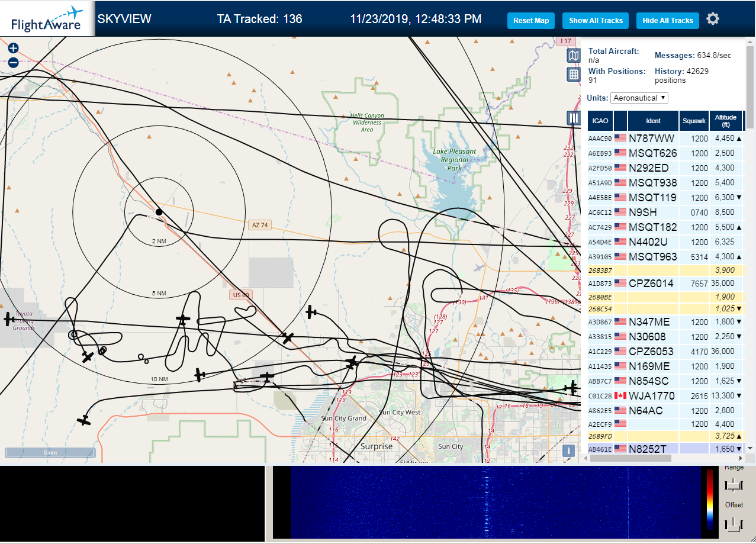The image size is (756, 544).
Task: Click the AZ 74 highway shield
Action: click(x=259, y=225)
